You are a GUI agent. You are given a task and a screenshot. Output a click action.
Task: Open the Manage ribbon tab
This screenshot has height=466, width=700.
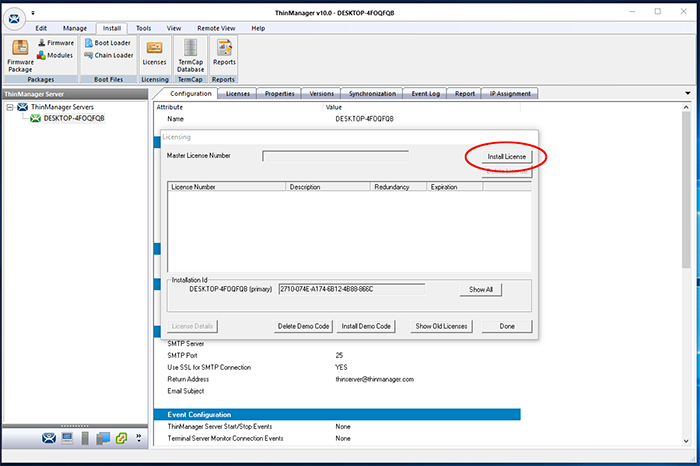(75, 28)
